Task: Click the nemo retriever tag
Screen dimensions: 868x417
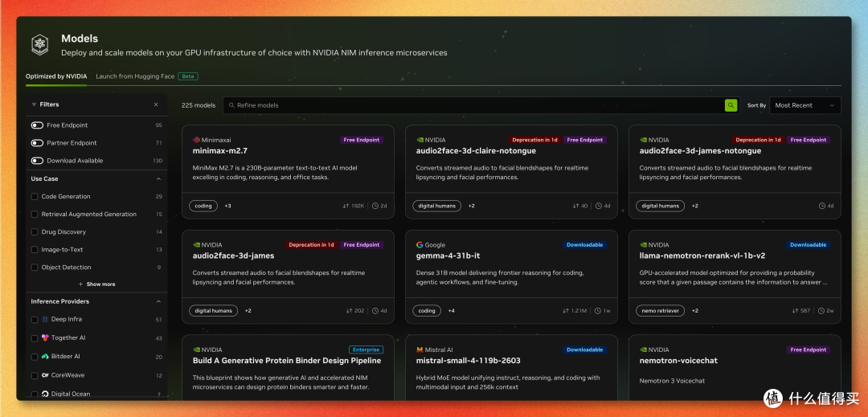Action: coord(660,311)
